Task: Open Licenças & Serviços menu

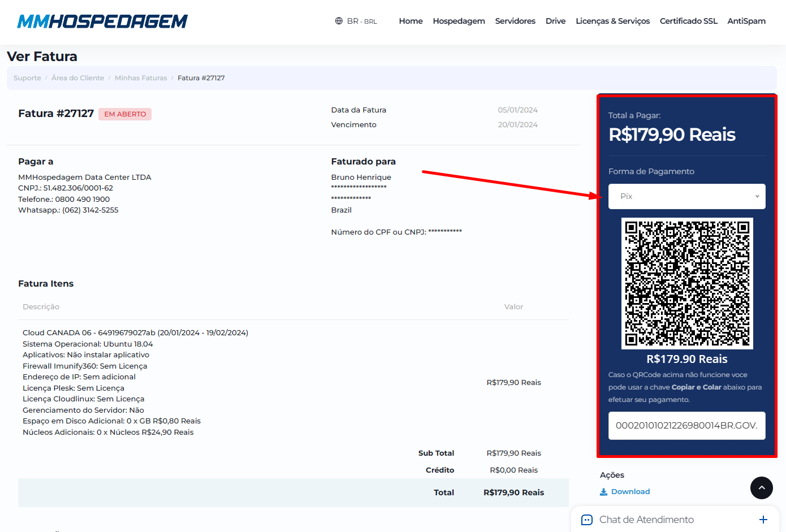Action: (612, 21)
